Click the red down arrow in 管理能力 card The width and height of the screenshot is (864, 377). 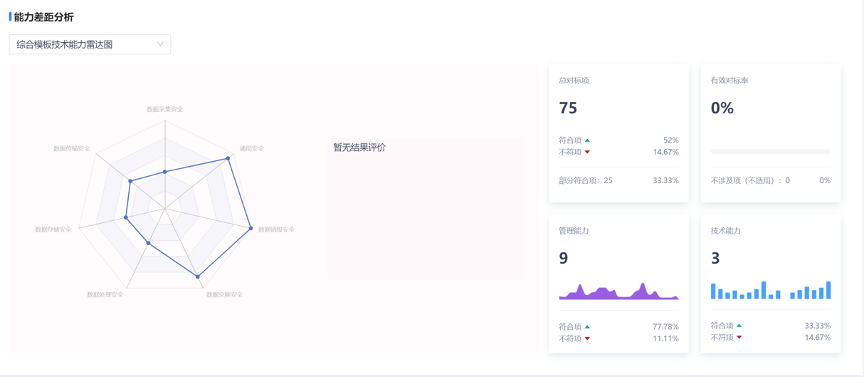click(x=587, y=338)
